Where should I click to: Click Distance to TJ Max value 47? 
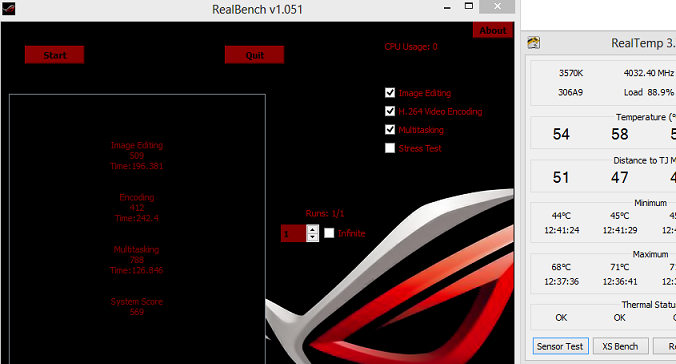coord(620,178)
